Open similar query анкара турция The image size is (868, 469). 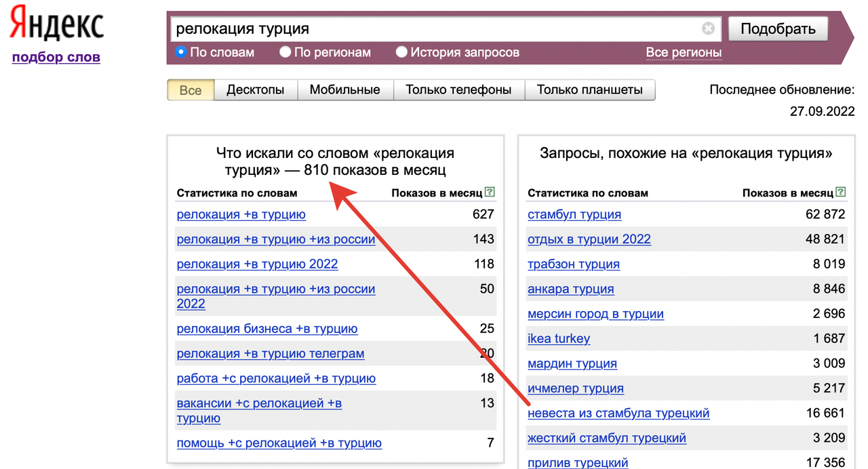[571, 289]
